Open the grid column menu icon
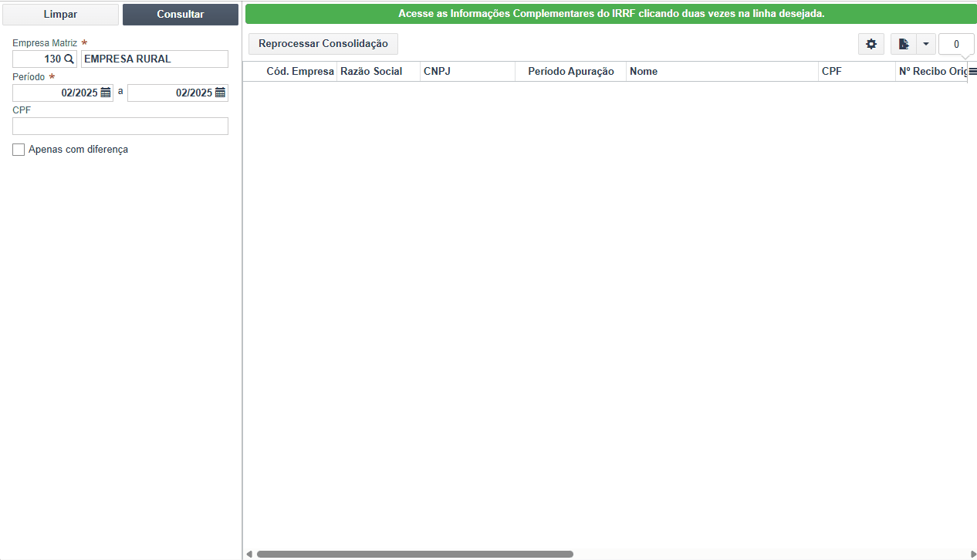 [x=972, y=71]
